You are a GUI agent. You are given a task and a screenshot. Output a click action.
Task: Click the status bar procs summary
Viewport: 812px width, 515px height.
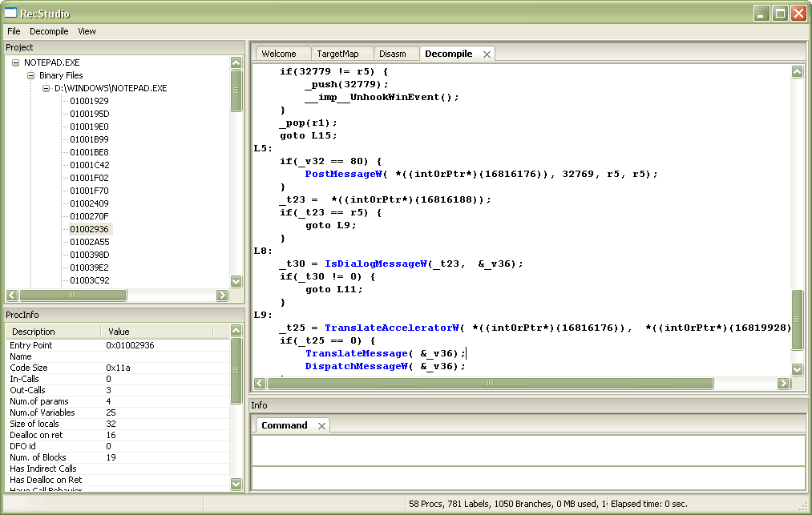click(507, 504)
